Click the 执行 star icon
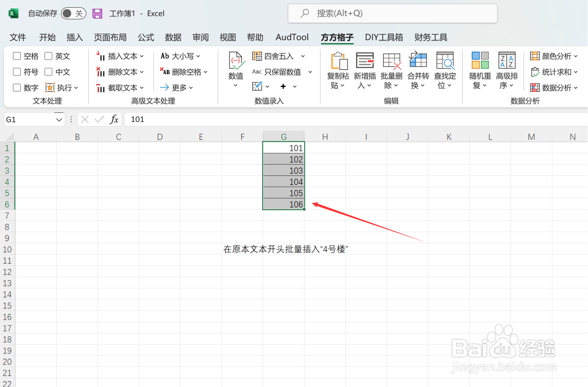Viewport: 588px width, 387px height. click(50, 88)
